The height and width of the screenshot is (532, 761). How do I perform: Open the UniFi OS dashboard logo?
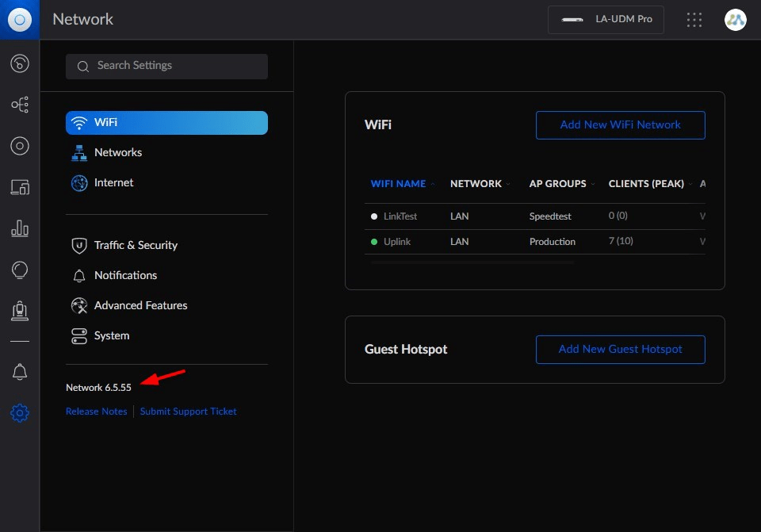tap(20, 20)
